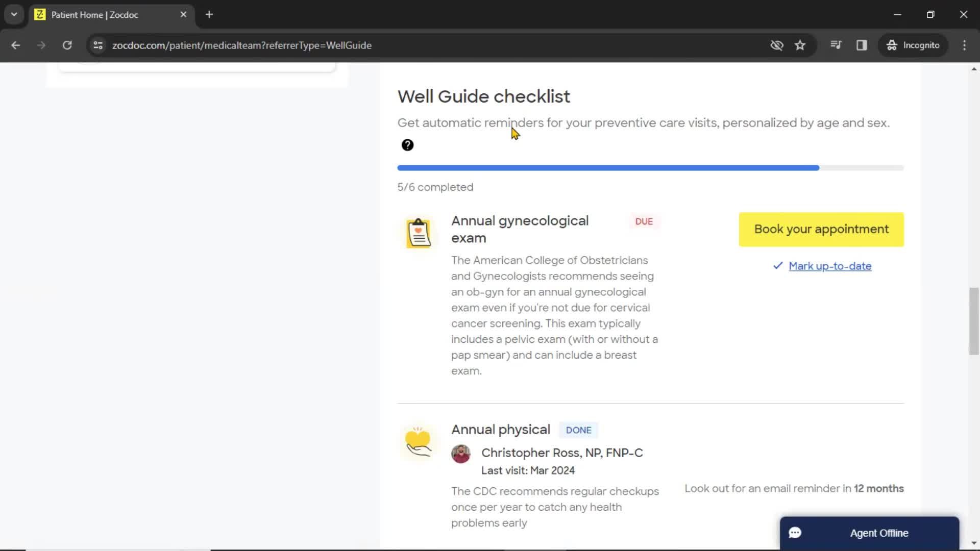
Task: Click the bookmark star icon in address bar
Action: coord(800,45)
